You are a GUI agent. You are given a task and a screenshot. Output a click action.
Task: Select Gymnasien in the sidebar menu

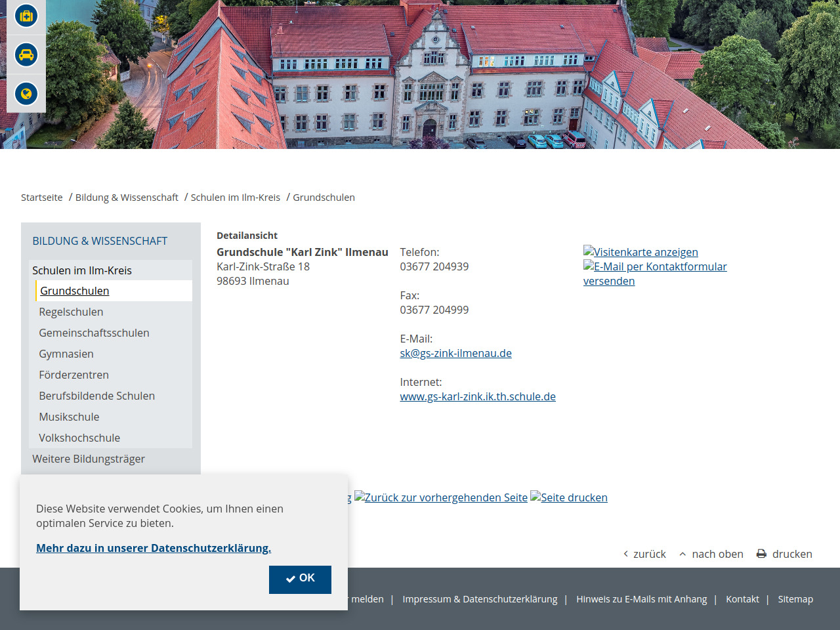[66, 354]
